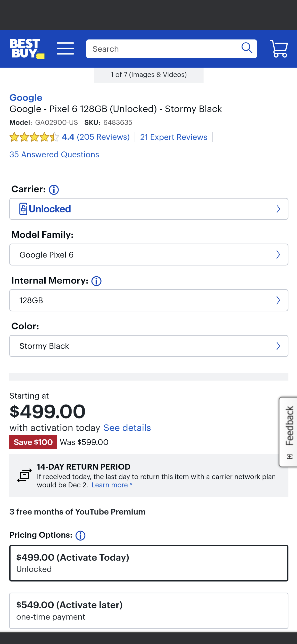
Task: Open 35 Answered Questions
Action: point(54,155)
